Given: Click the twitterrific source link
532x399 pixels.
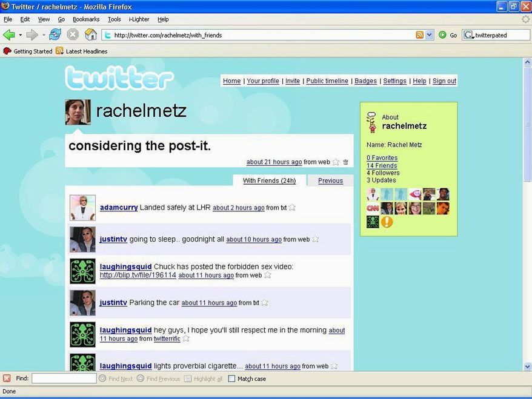Looking at the screenshot, I should point(167,338).
